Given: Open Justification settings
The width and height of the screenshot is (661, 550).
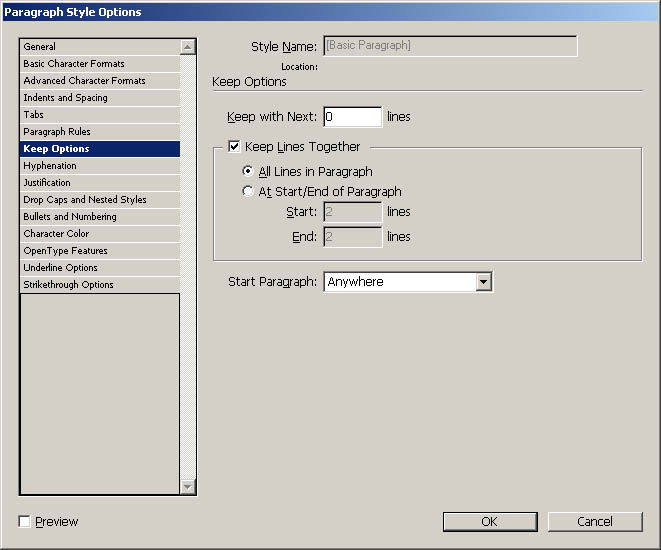Looking at the screenshot, I should 100,182.
